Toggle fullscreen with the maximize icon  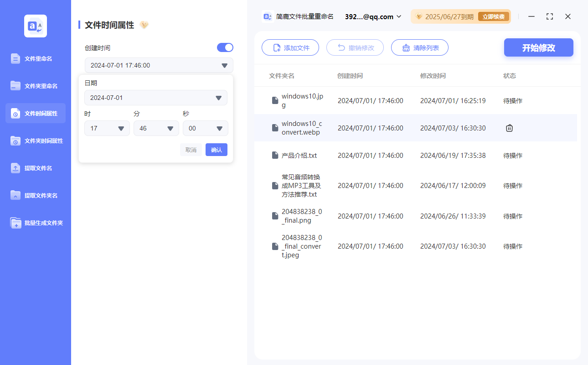tap(550, 16)
